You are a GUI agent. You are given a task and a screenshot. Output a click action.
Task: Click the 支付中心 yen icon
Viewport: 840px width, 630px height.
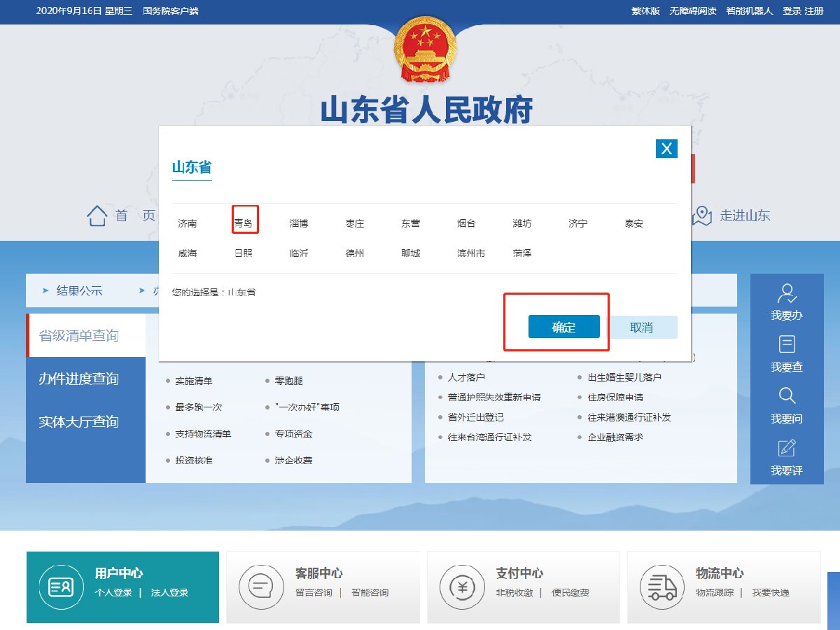pyautogui.click(x=461, y=587)
